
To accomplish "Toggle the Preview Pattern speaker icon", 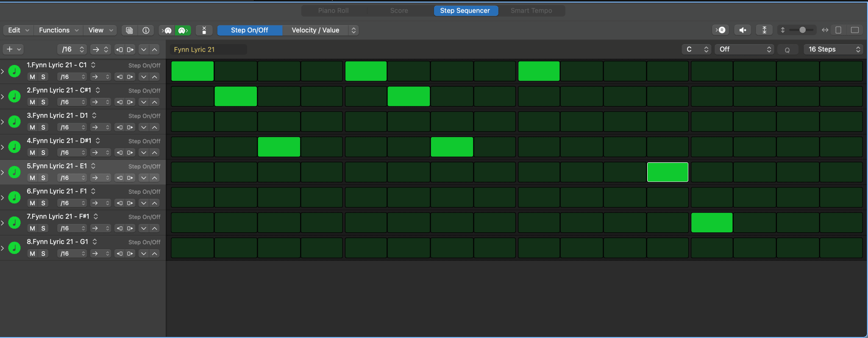I will point(743,30).
